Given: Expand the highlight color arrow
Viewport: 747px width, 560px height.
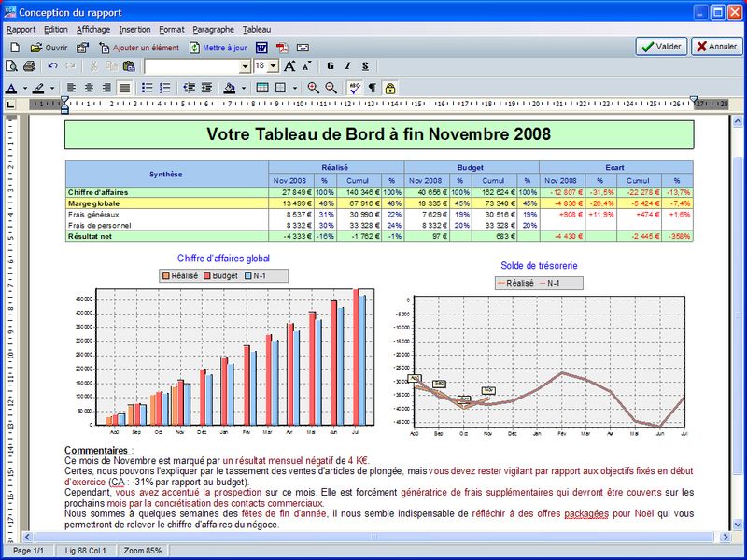Looking at the screenshot, I should click(52, 88).
